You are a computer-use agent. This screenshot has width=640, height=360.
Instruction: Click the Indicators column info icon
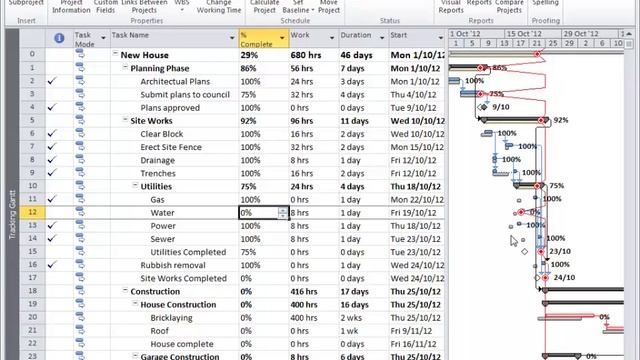click(x=59, y=38)
